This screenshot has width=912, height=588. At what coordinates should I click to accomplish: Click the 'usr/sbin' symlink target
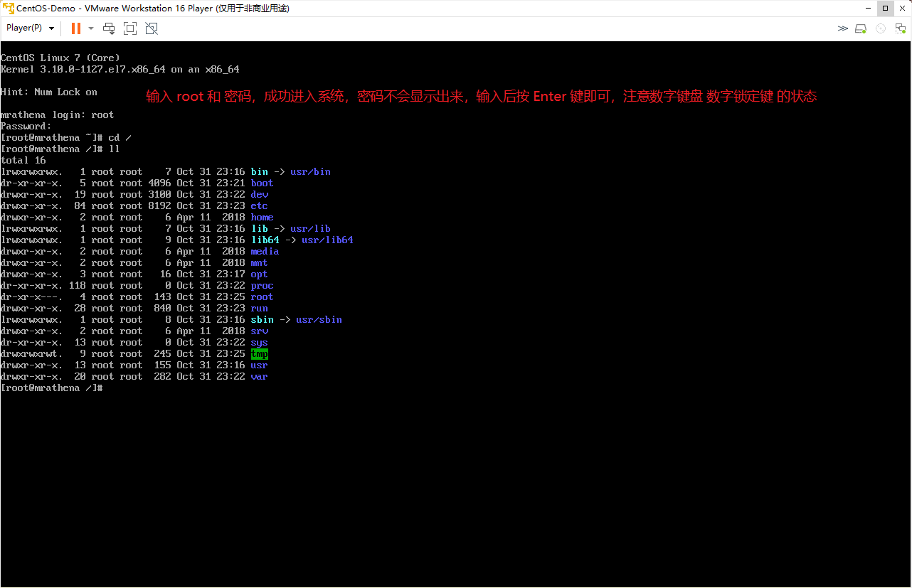(x=319, y=319)
